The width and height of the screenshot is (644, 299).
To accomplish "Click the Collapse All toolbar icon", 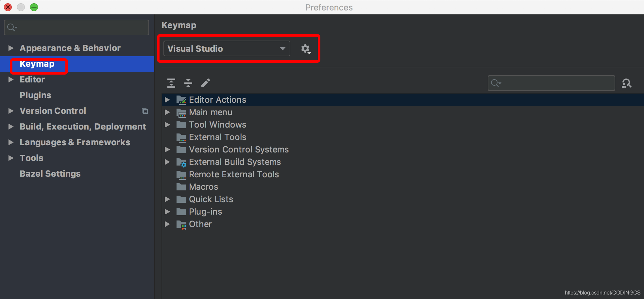I will tap(188, 83).
